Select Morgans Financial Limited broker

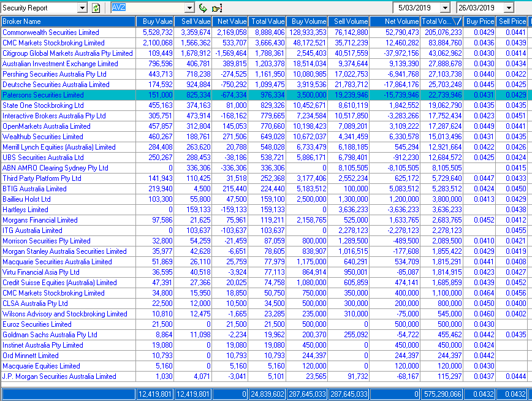tap(40, 220)
